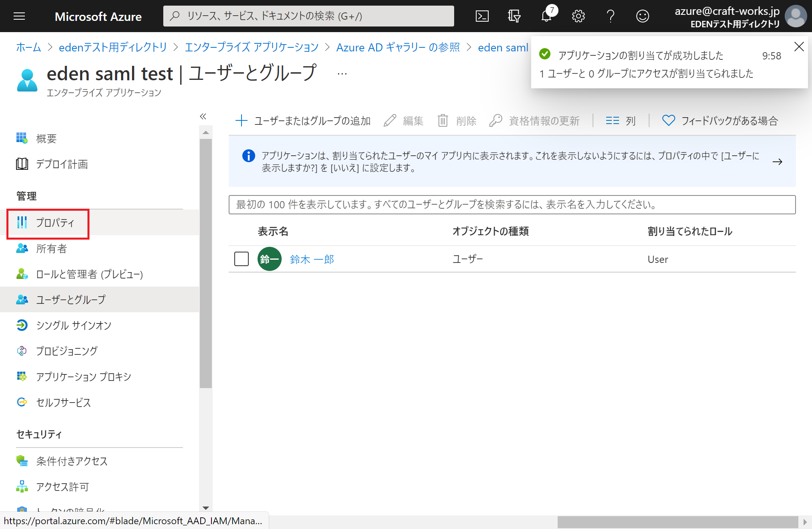The height and width of the screenshot is (529, 812).
Task: Open directory and subscription filter icon
Action: (x=514, y=16)
